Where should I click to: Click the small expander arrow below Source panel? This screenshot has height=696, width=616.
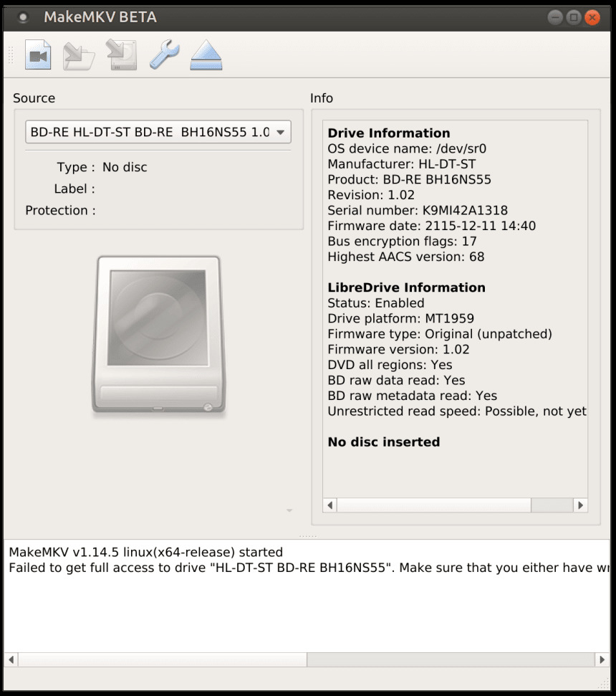289,510
